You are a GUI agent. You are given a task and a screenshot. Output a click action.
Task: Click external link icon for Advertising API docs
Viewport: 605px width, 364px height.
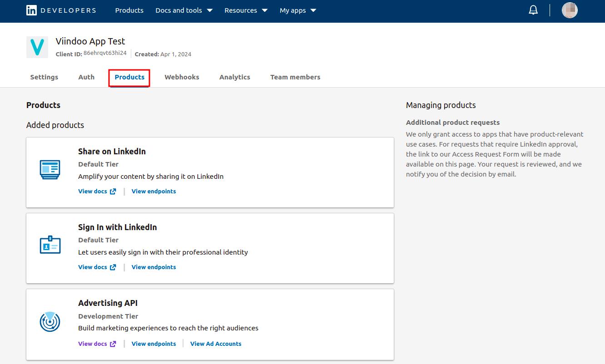pyautogui.click(x=113, y=344)
